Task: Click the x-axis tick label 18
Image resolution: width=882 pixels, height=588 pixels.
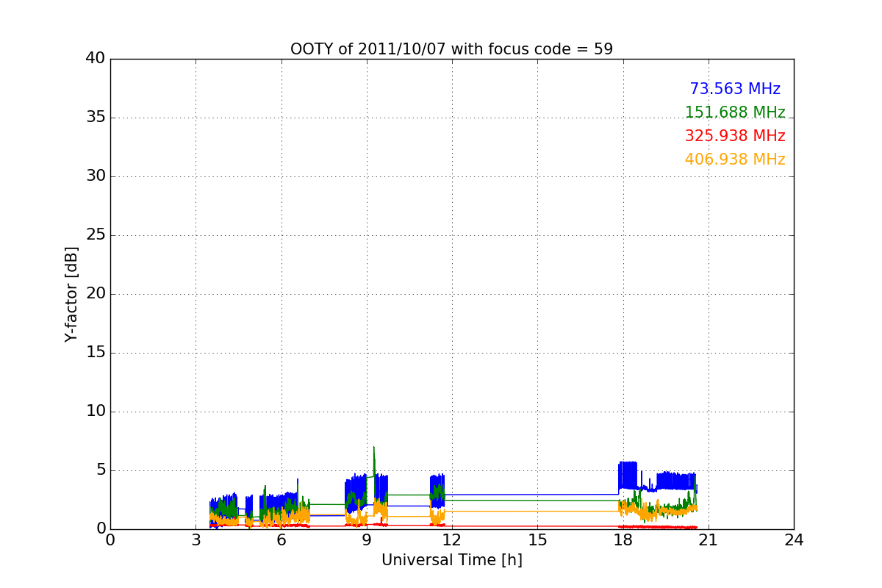Action: 623,540
